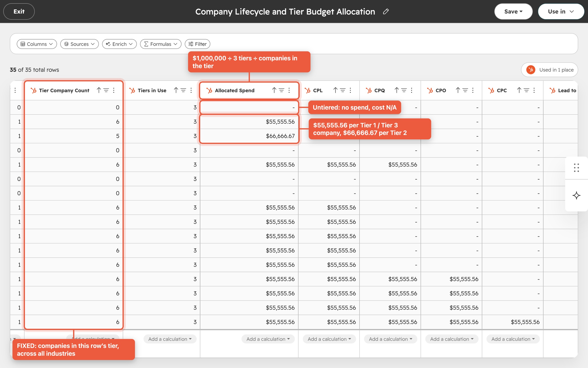
Task: Add a calculation under CPO column
Action: (452, 339)
